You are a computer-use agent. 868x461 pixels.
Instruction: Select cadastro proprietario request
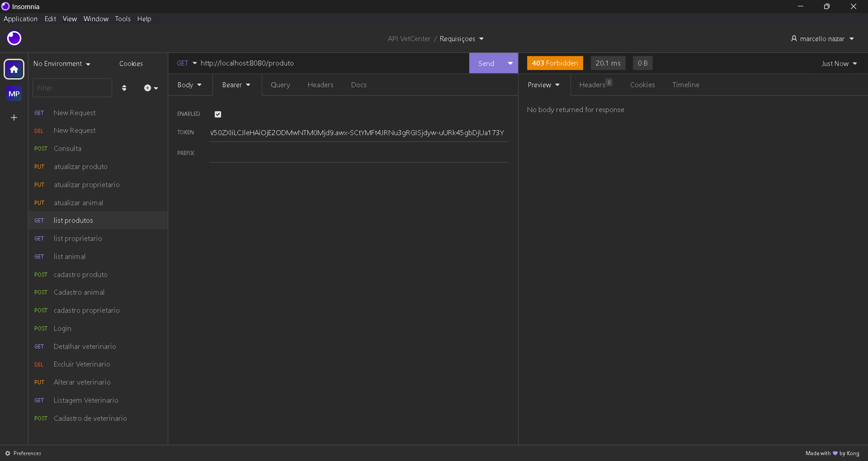98,310
